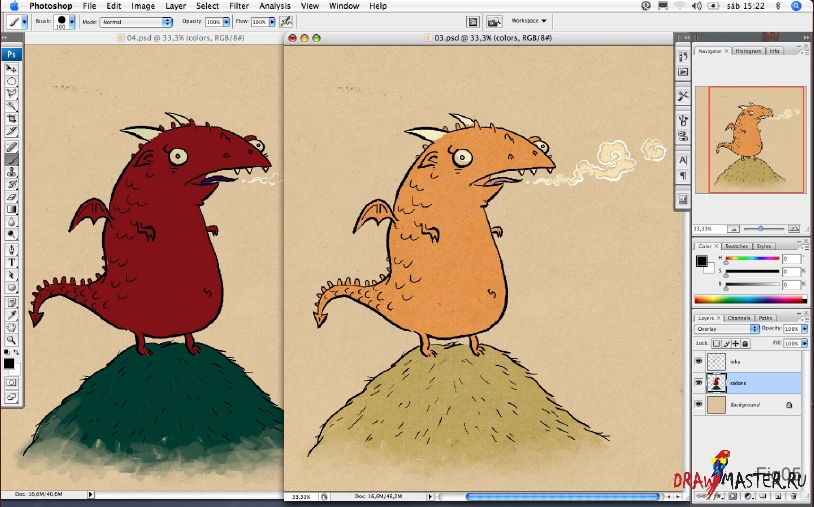The height and width of the screenshot is (507, 814).
Task: Select the Brush tool in toolbox
Action: point(11,159)
